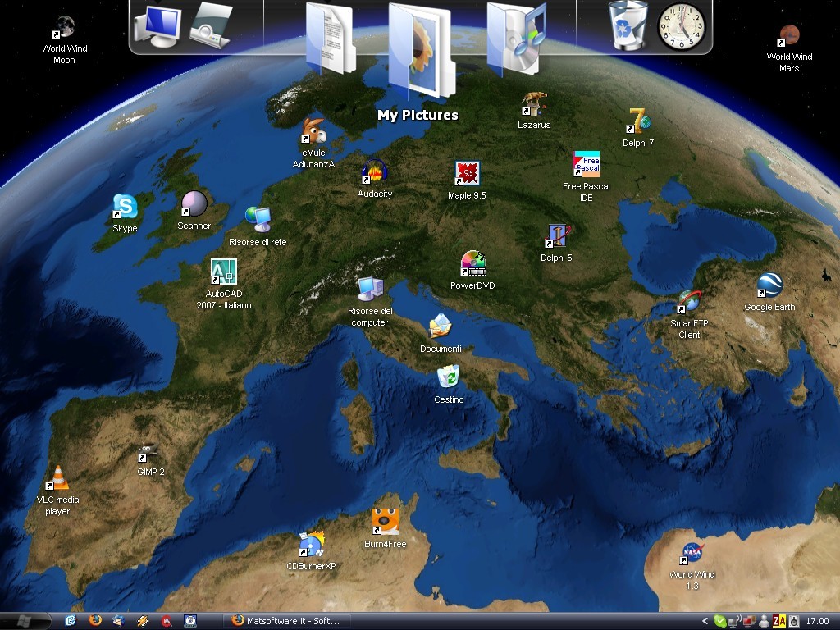Launch Thunderbird from quick launch bar
Screen dimensions: 840x630
[118, 621]
